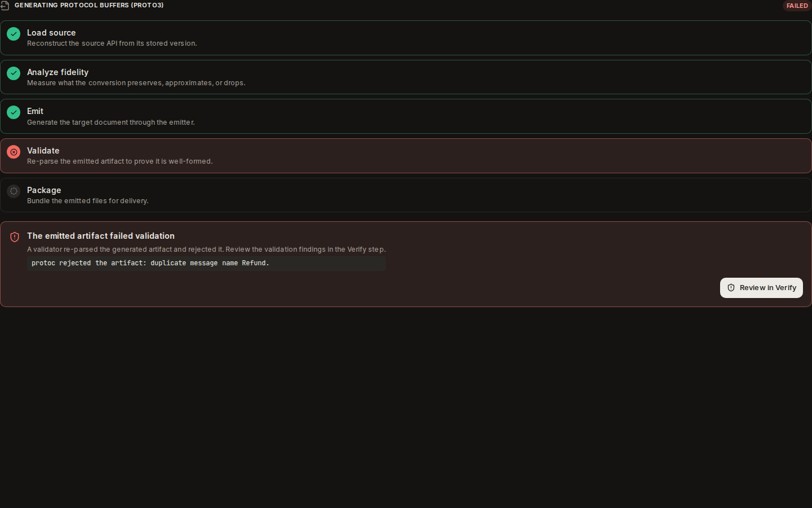Open the failed Validate step
This screenshot has height=508, width=812.
[406, 156]
